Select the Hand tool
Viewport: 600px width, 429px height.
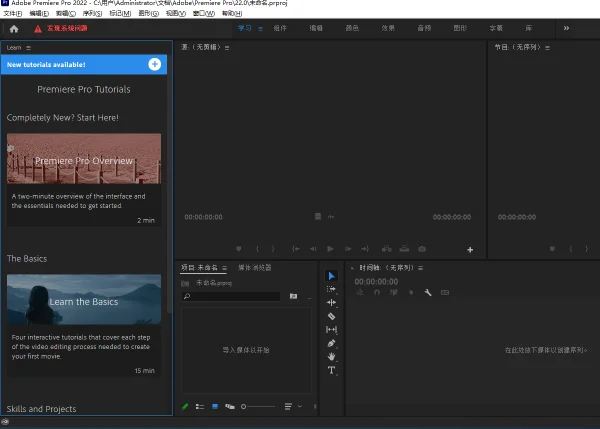(331, 357)
